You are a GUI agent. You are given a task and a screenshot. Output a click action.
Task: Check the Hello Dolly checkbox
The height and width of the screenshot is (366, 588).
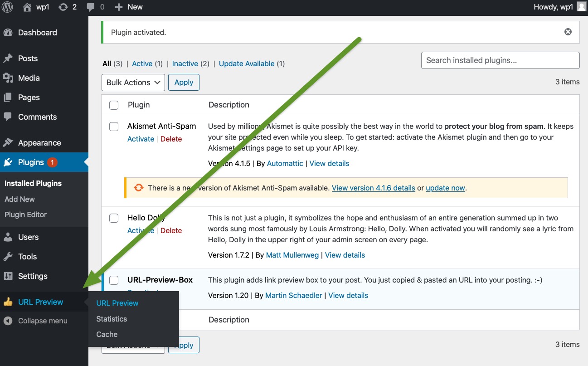pos(114,218)
